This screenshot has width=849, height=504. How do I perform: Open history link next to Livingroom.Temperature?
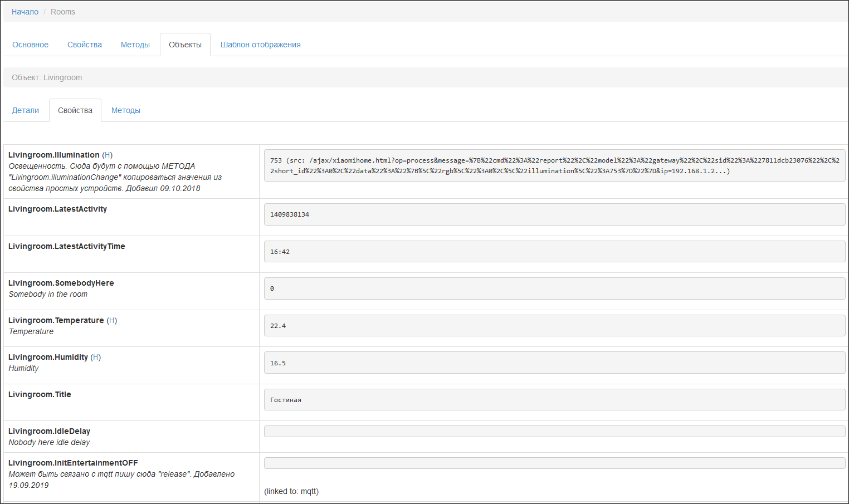[x=111, y=320]
